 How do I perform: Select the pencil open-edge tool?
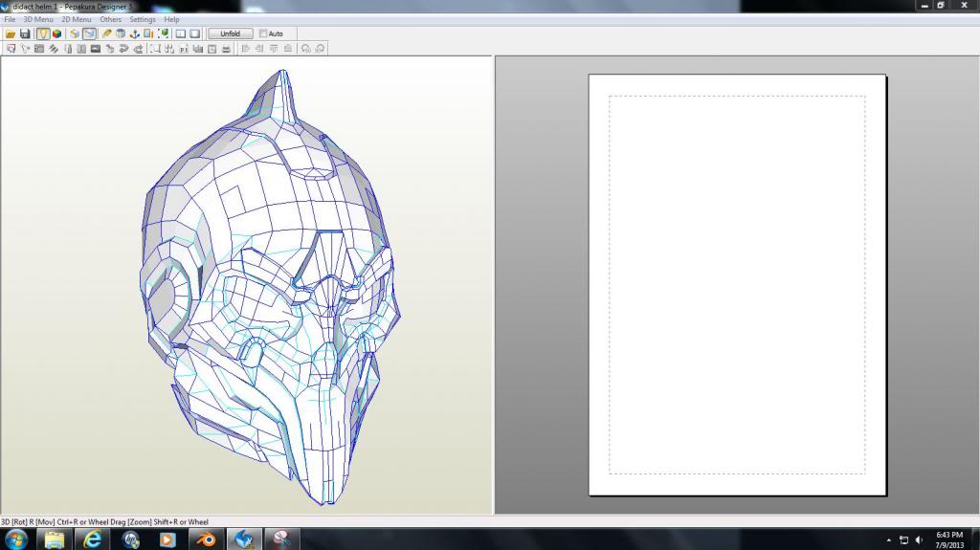pos(107,33)
